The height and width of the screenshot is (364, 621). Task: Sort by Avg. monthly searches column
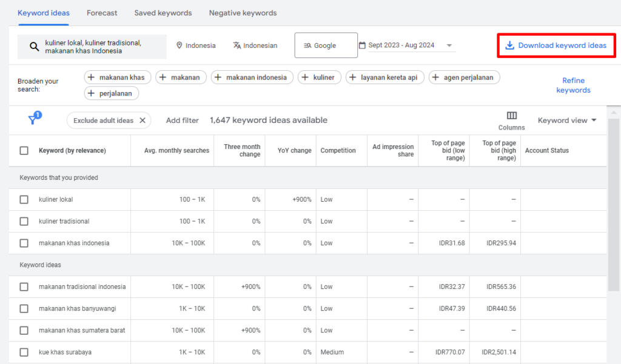click(176, 151)
